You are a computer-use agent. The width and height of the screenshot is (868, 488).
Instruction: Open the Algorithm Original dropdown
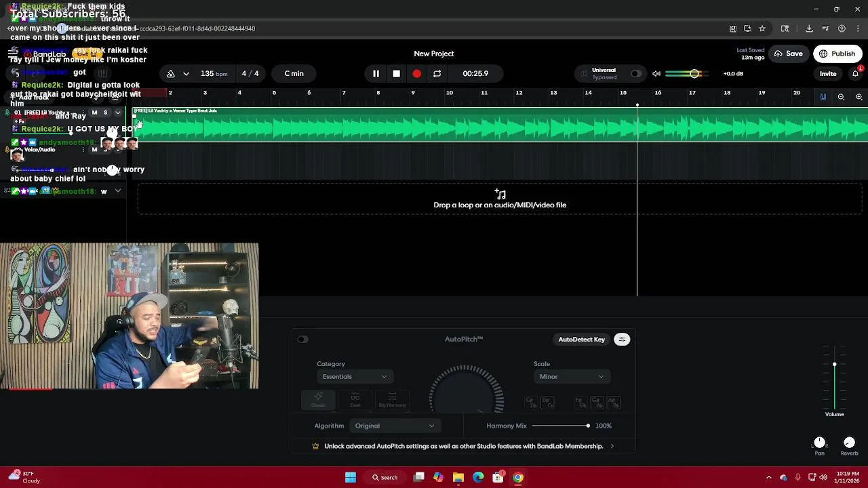point(395,426)
